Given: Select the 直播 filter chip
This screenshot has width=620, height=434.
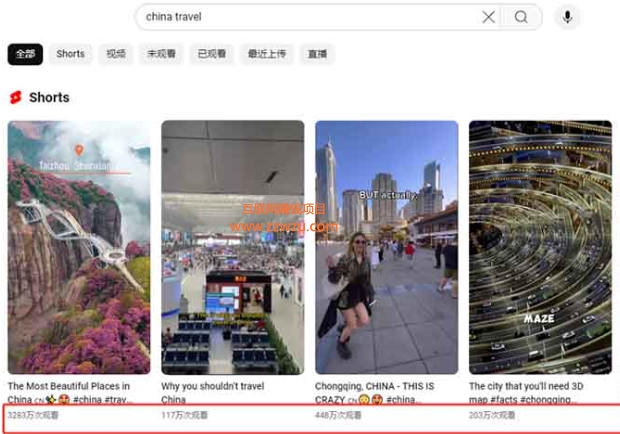Looking at the screenshot, I should click(317, 54).
